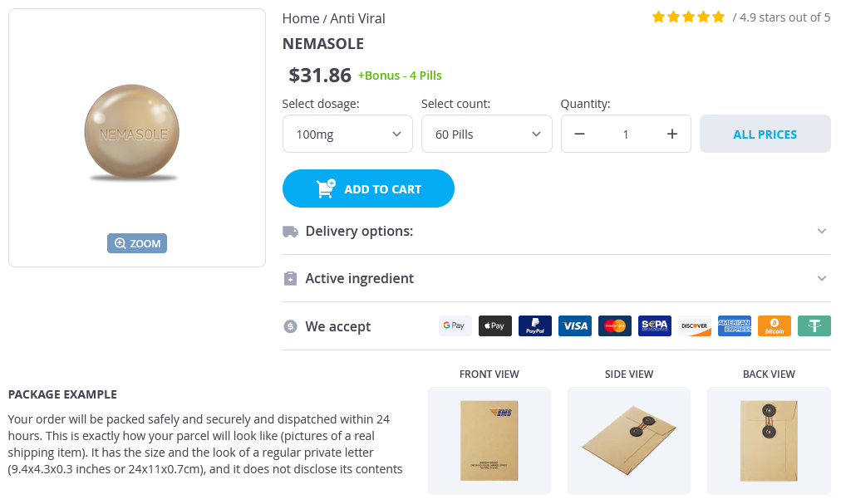Image resolution: width=841 pixels, height=504 pixels.
Task: Click the All Prices button
Action: click(765, 135)
